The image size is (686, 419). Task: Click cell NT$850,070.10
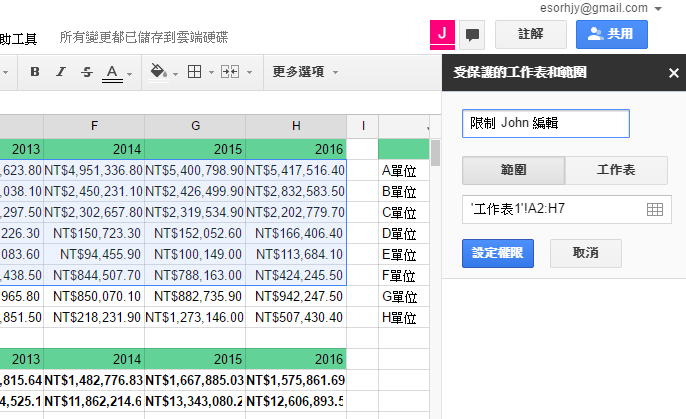click(x=94, y=296)
